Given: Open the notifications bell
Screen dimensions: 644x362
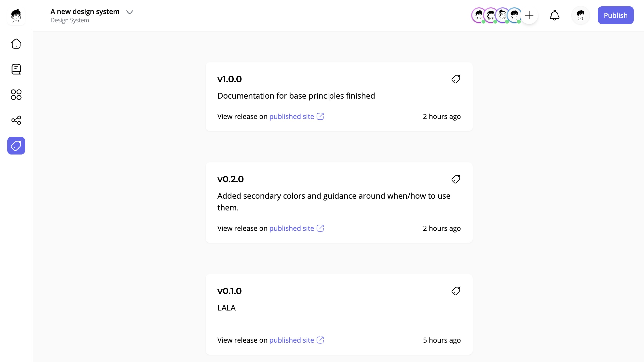Looking at the screenshot, I should (x=554, y=15).
